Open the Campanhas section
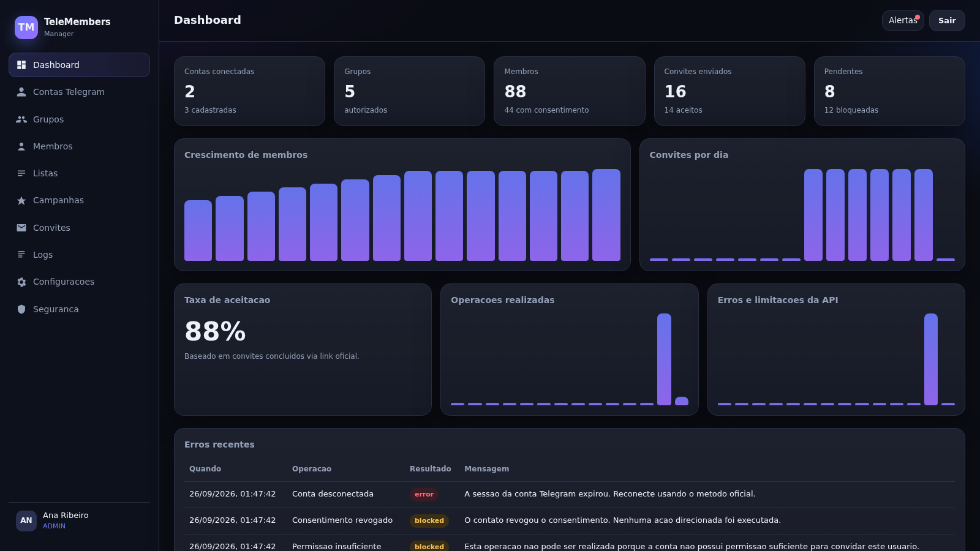 [79, 200]
